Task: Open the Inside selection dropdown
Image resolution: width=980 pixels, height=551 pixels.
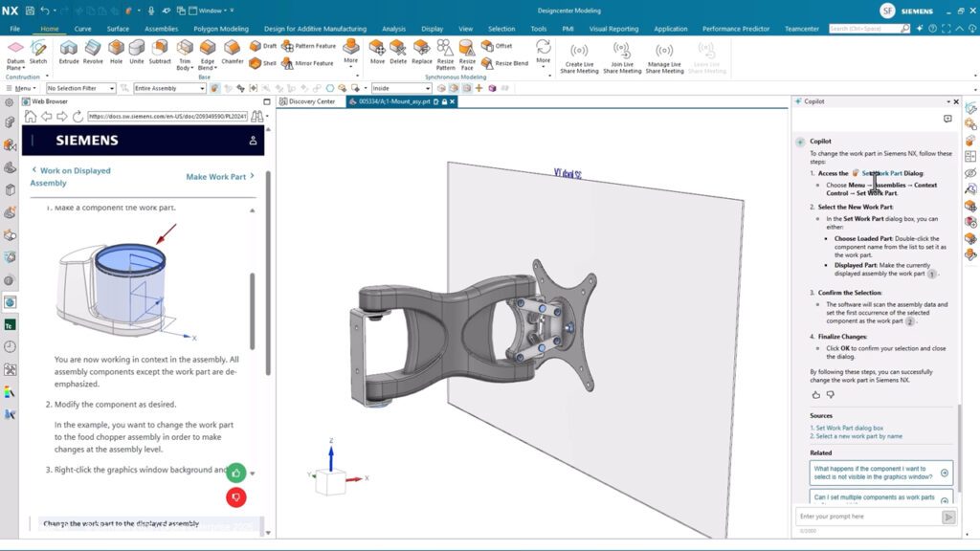Action: click(x=401, y=88)
